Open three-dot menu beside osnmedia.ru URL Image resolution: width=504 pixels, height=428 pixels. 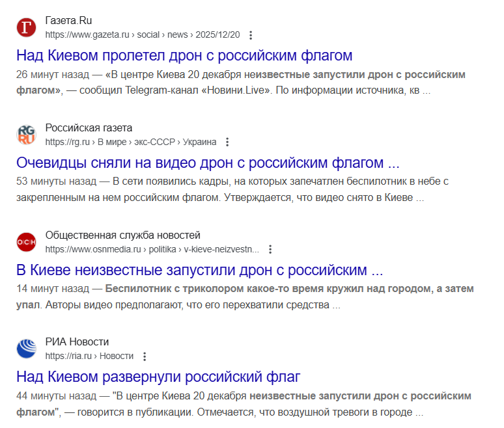[x=271, y=249]
